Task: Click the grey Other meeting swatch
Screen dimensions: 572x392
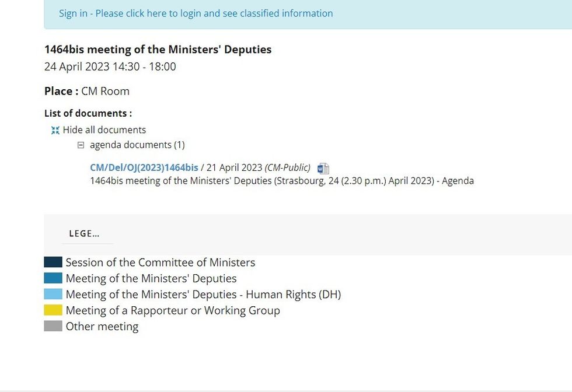Action: click(53, 326)
